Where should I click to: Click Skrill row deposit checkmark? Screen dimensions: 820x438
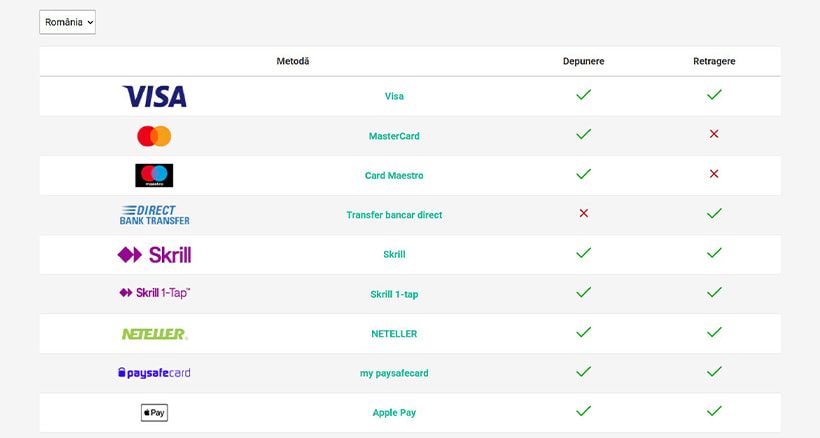pos(584,253)
